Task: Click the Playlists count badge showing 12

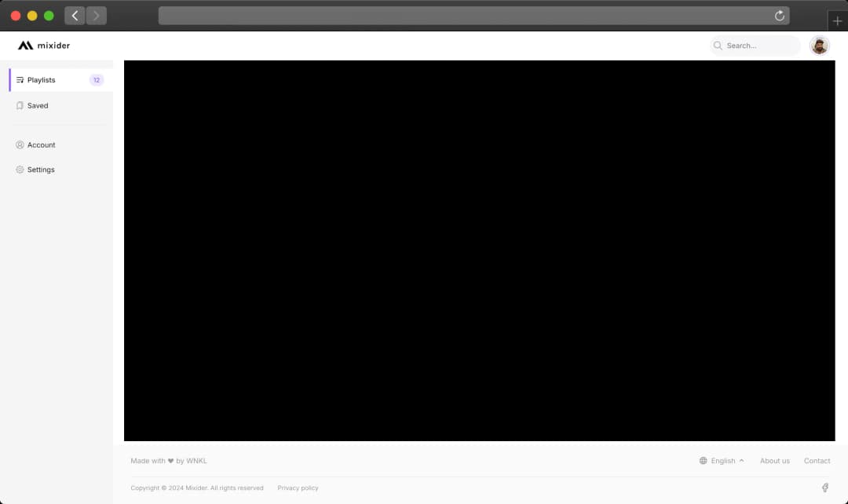Action: (96, 79)
